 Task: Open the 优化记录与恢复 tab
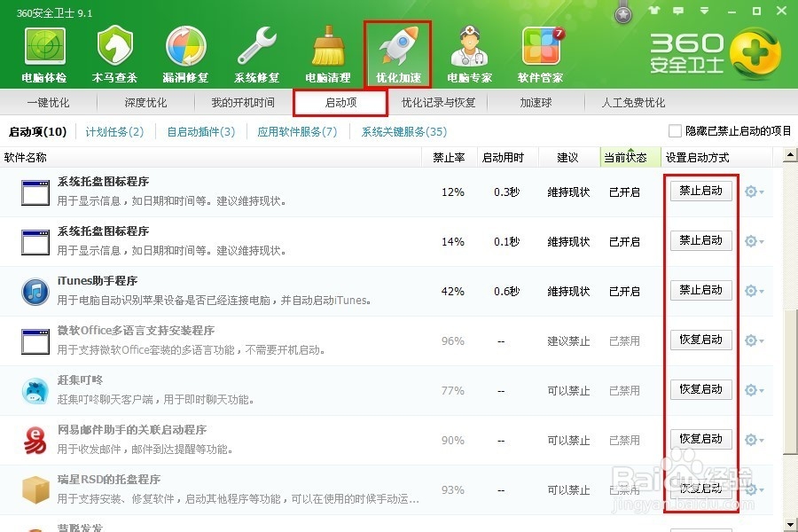[438, 102]
